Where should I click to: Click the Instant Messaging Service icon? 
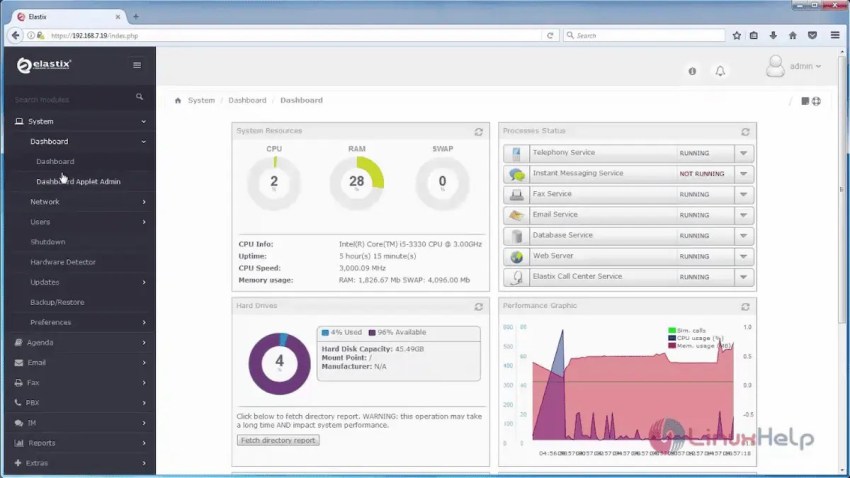pyautogui.click(x=516, y=174)
